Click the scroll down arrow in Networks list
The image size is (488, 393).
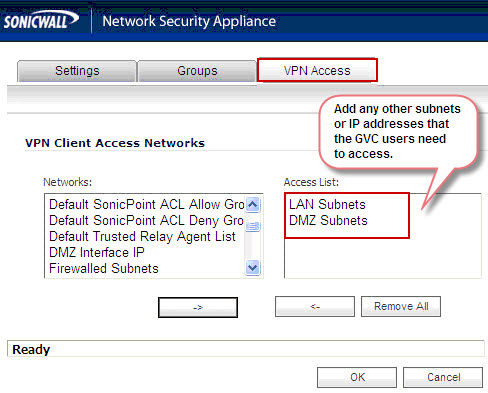click(x=253, y=267)
